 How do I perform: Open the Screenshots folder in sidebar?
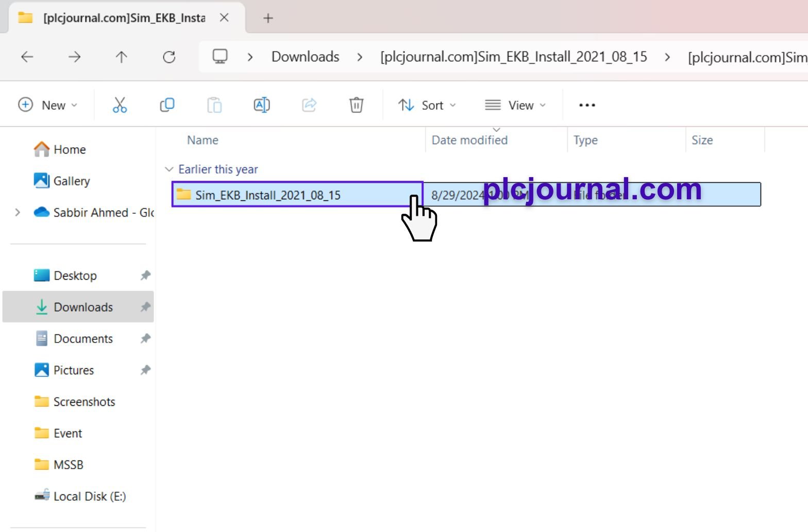(75, 402)
